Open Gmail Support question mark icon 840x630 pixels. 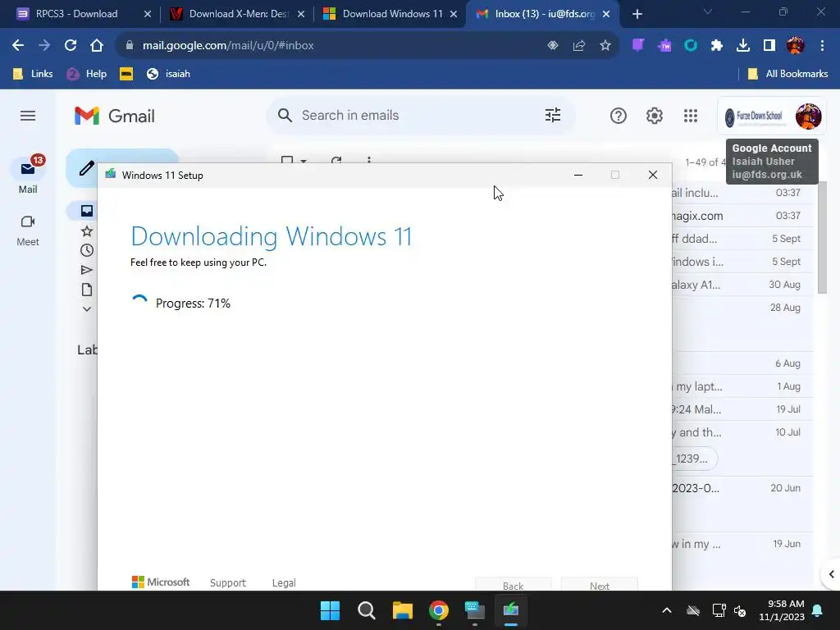point(619,116)
